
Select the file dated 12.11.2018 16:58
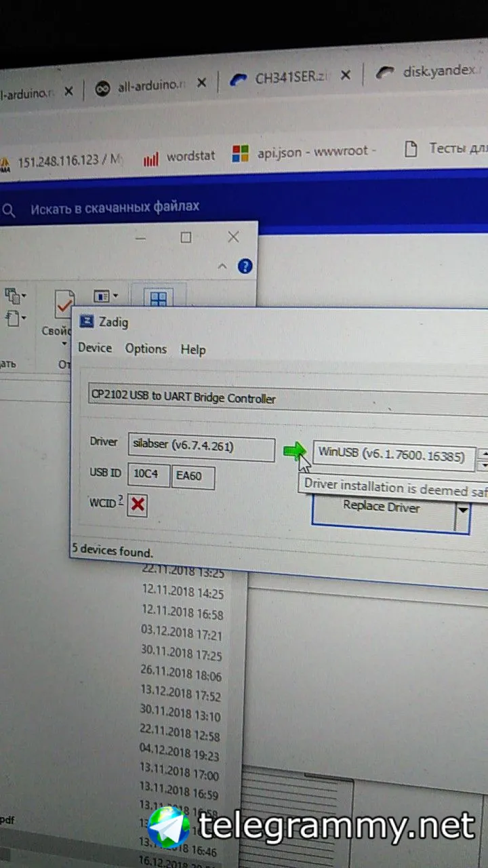pyautogui.click(x=182, y=614)
